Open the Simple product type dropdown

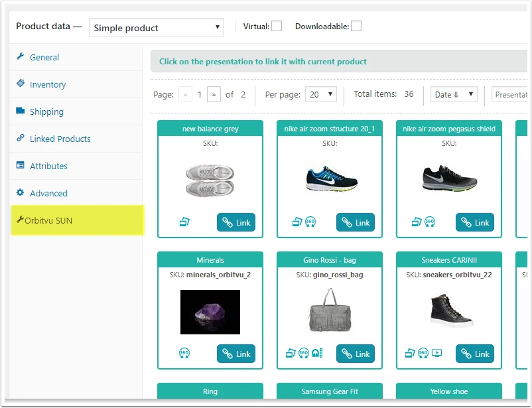click(157, 27)
